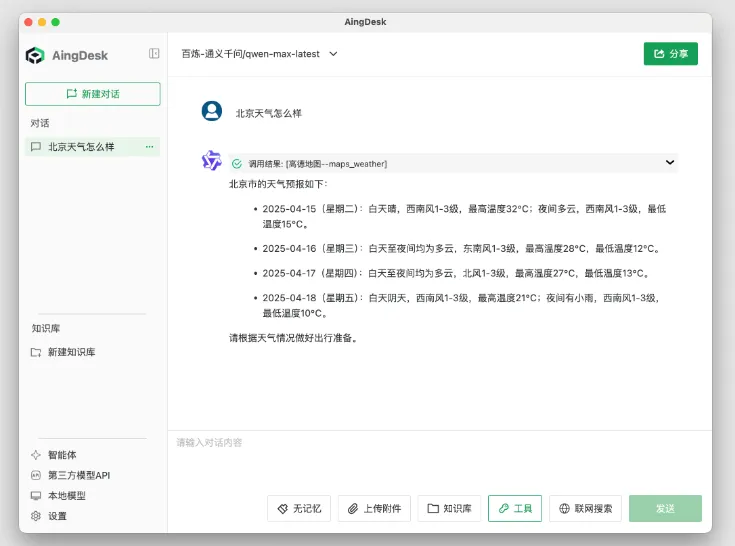Click the 2025-04-18 (星期五) forecast entry
This screenshot has width=735, height=546.
461,306
